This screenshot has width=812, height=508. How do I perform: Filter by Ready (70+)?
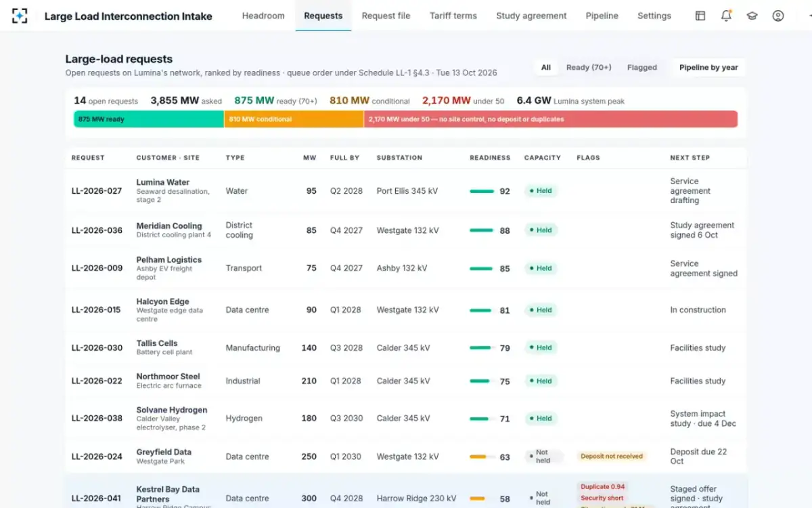click(589, 68)
